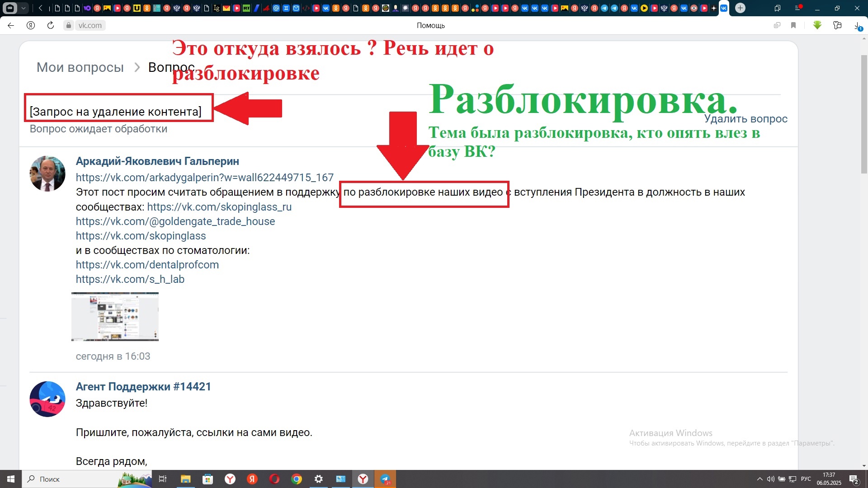Open red Yandex Я app on taskbar

pyautogui.click(x=252, y=479)
